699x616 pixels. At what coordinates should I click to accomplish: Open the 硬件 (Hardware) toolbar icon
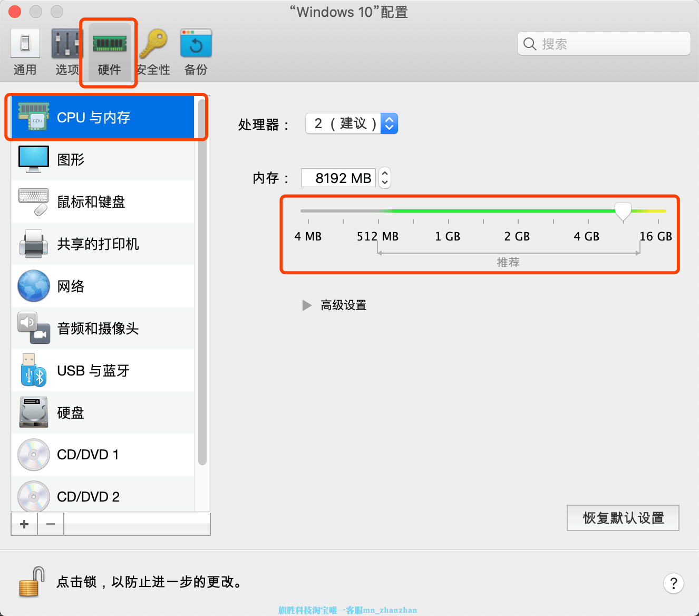[x=108, y=50]
